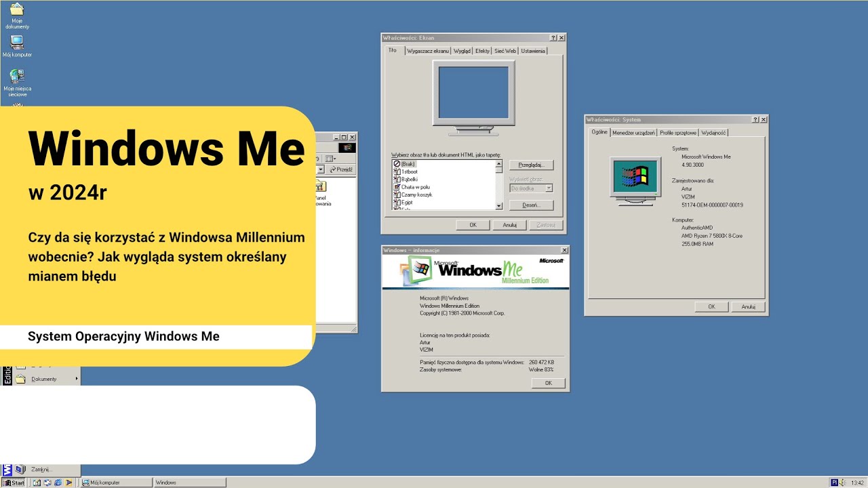
Task: Open the Mój komputer desktop icon
Action: tap(17, 46)
